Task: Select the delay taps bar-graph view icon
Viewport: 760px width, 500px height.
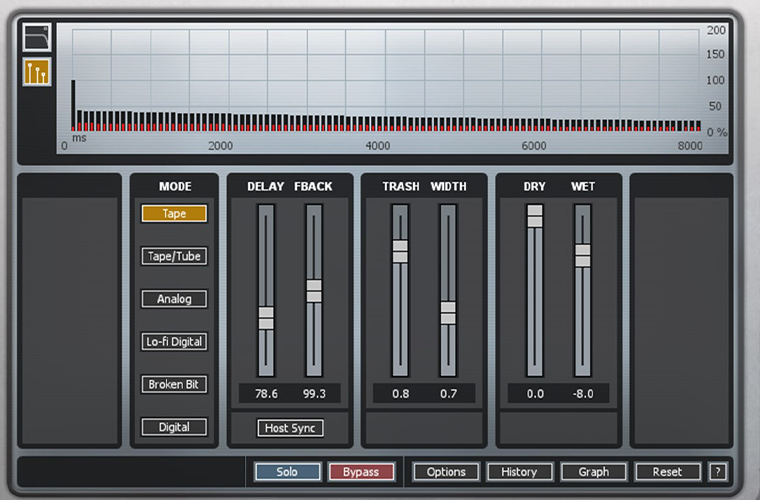Action: click(37, 72)
